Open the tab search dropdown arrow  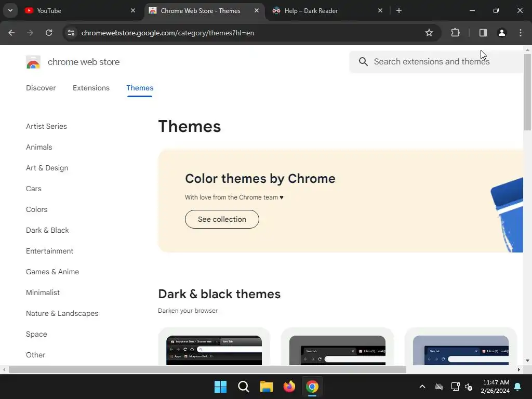tap(10, 10)
